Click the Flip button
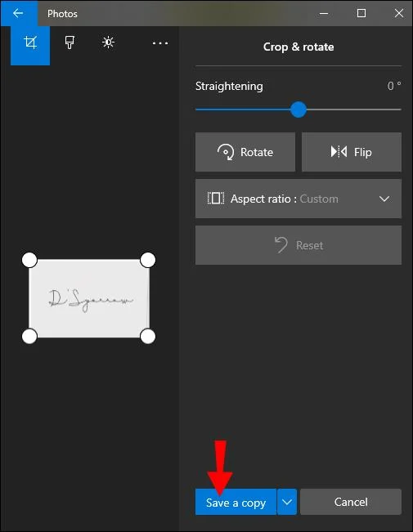Image resolution: width=413 pixels, height=532 pixels. click(x=352, y=152)
